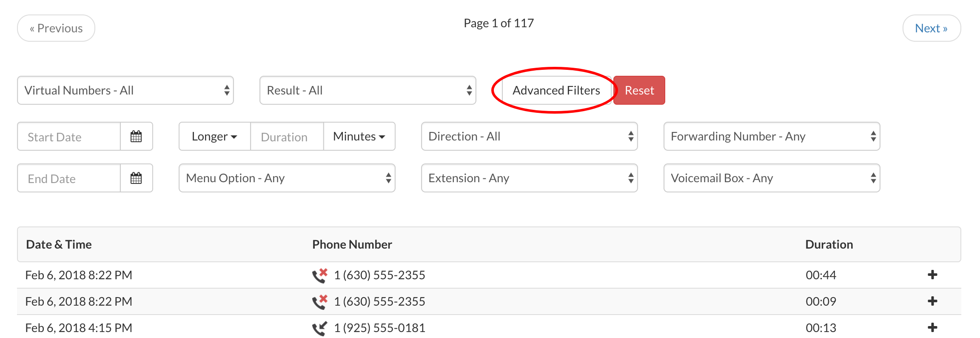The width and height of the screenshot is (980, 338).
Task: Open the Result - All dropdown
Action: [x=368, y=90]
